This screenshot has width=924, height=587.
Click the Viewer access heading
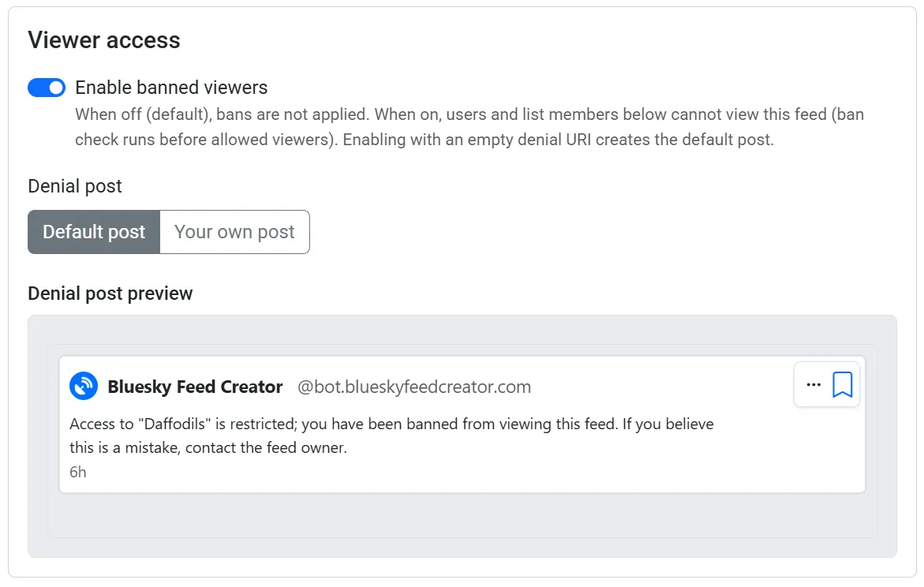103,40
